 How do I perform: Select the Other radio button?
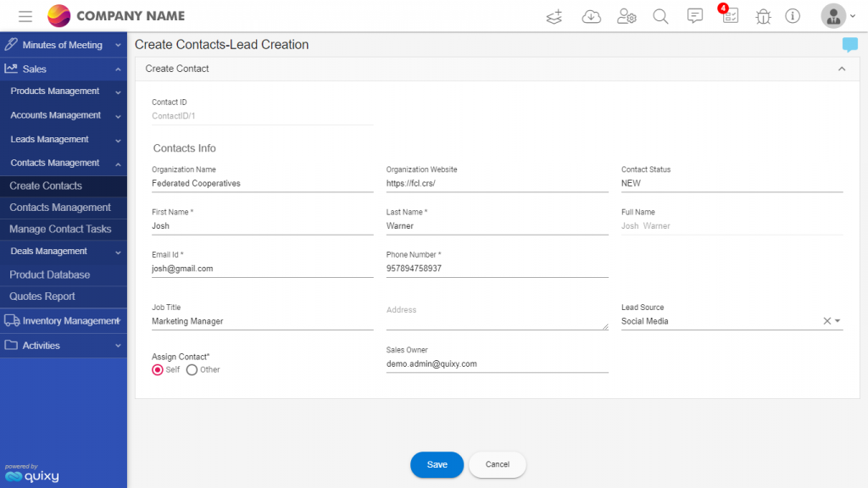[192, 369]
